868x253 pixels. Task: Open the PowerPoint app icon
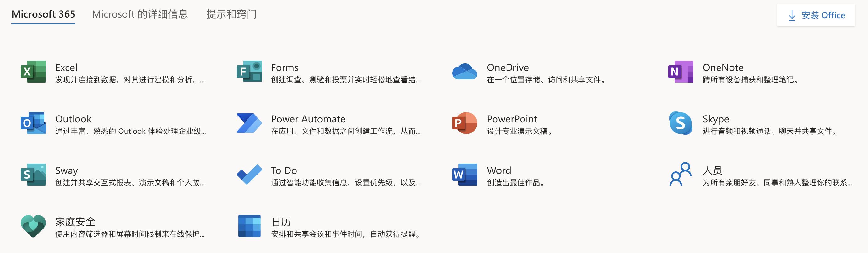(465, 123)
